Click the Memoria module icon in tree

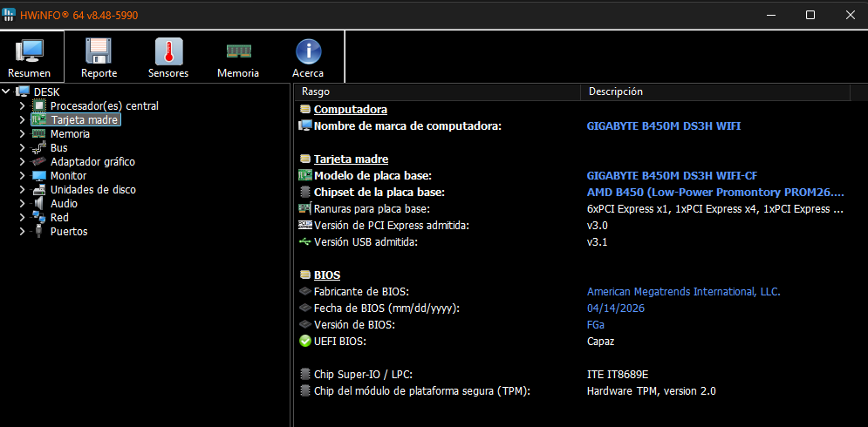coord(38,133)
